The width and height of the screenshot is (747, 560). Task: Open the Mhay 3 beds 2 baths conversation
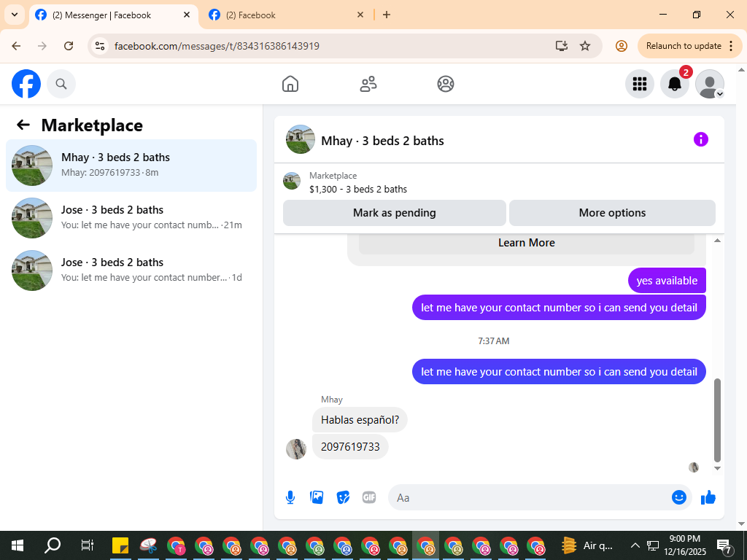coord(131,166)
